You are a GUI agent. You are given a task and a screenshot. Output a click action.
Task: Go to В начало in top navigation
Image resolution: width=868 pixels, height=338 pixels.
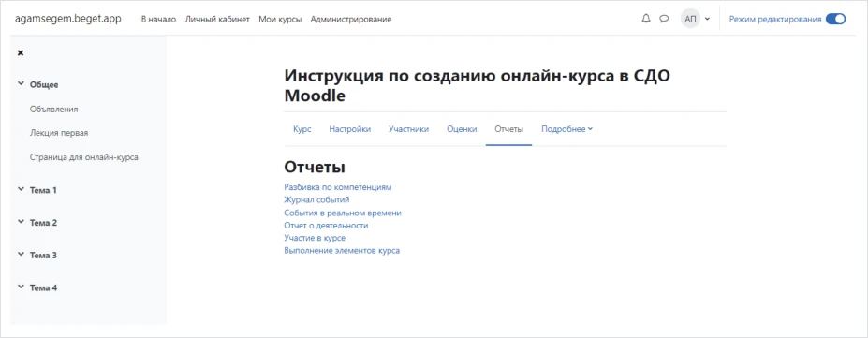coord(158,20)
